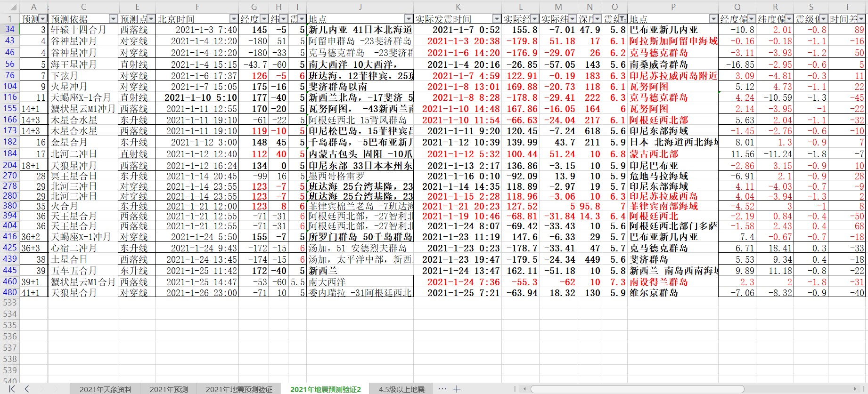868x394 pixels.
Task: Click cell 南桑威奇群岛
Action: pos(673,64)
